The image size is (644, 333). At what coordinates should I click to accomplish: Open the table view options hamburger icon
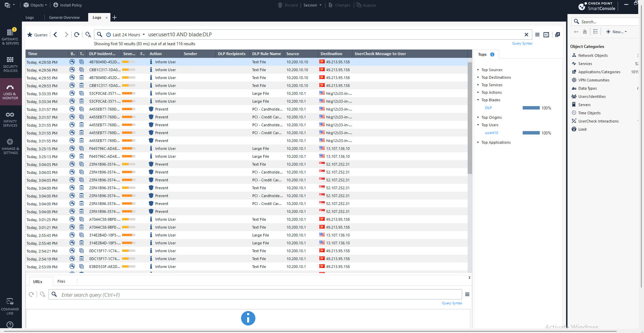[x=538, y=35]
